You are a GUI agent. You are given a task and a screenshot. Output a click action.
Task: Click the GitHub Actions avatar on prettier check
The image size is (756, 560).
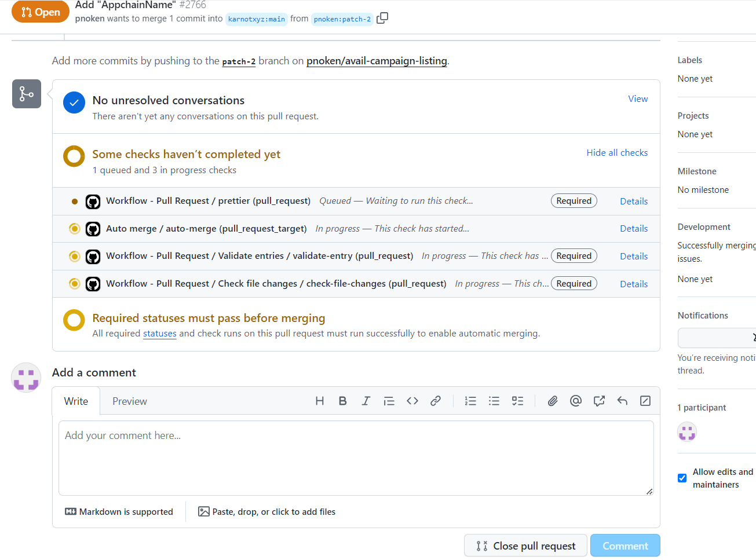pyautogui.click(x=93, y=202)
